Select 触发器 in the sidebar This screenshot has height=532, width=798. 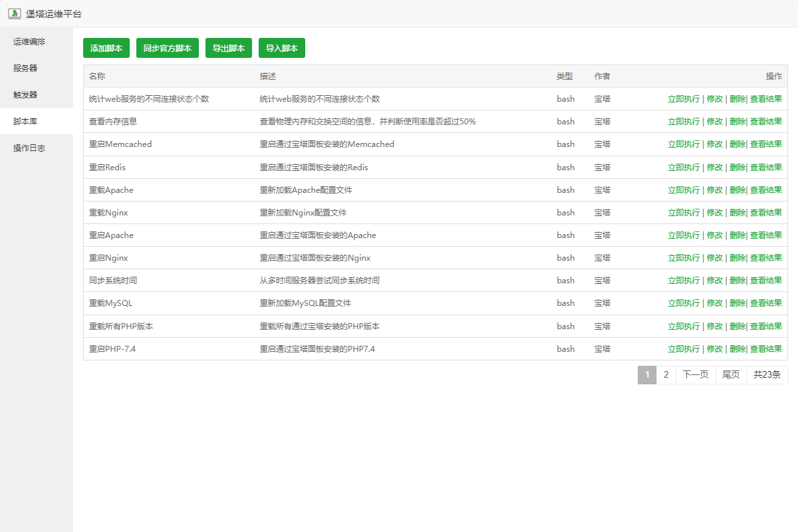pos(25,94)
